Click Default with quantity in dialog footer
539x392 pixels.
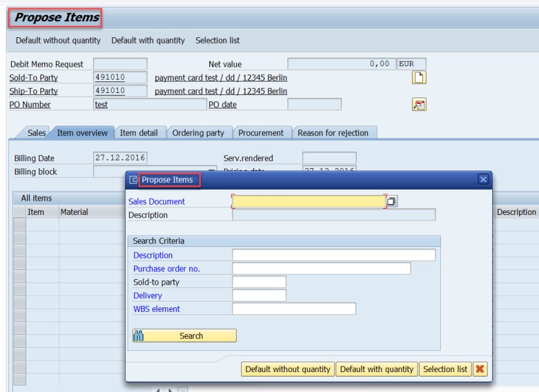point(377,370)
